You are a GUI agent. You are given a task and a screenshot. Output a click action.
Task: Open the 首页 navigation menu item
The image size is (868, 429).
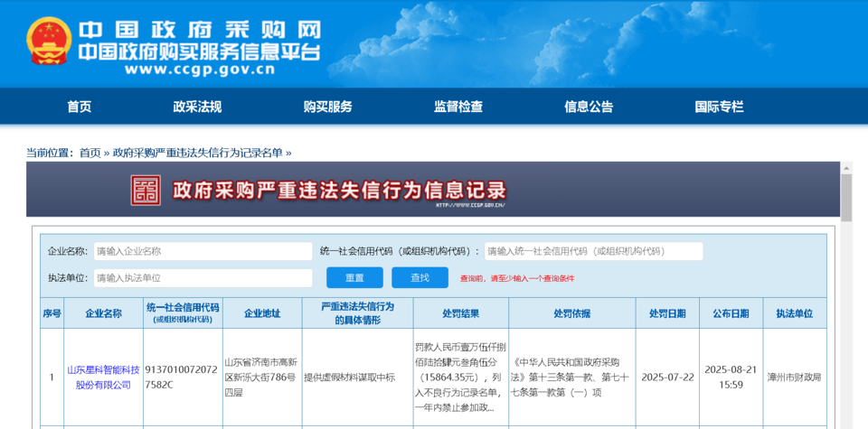point(80,107)
